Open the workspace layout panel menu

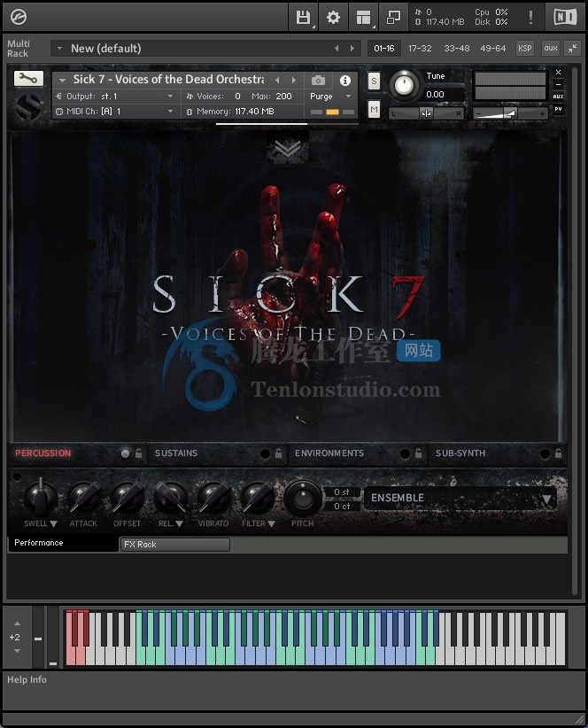pos(363,17)
